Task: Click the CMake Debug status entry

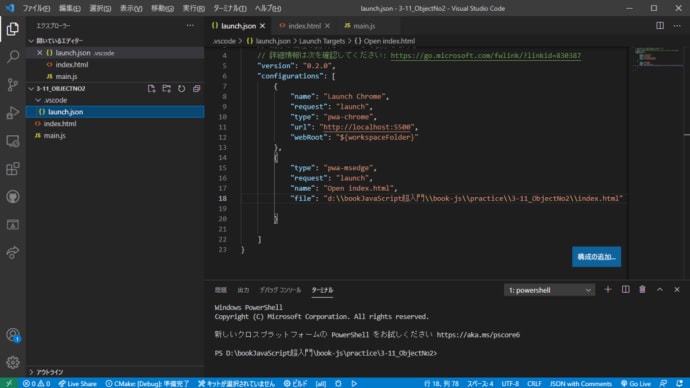Action: (x=147, y=383)
